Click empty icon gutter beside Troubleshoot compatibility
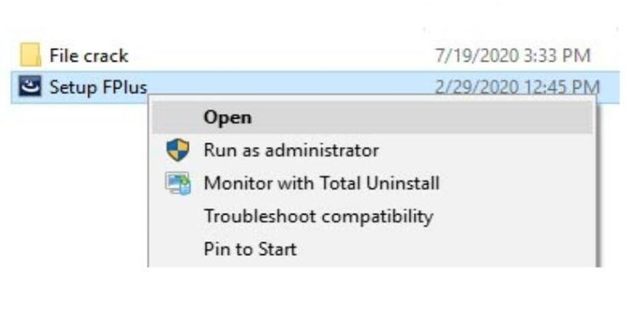The image size is (644, 309). tap(178, 216)
